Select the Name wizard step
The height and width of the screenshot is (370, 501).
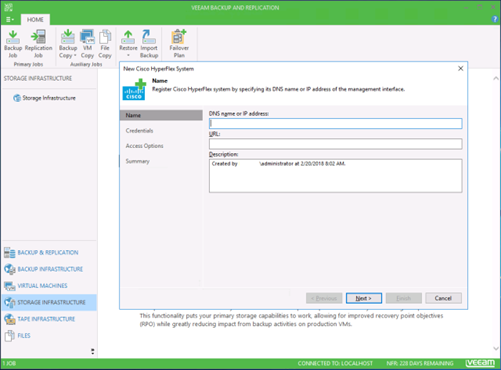161,115
